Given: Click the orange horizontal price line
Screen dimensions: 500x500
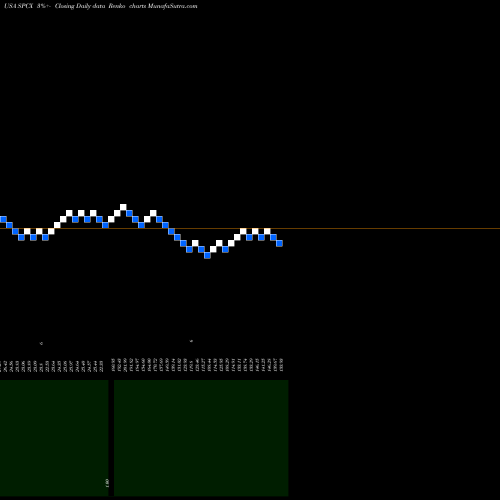Looking at the screenshot, I should pyautogui.click(x=250, y=229).
